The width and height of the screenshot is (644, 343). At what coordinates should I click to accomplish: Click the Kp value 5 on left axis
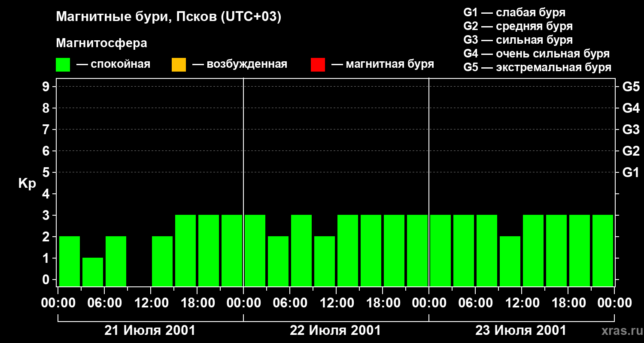pyautogui.click(x=47, y=172)
